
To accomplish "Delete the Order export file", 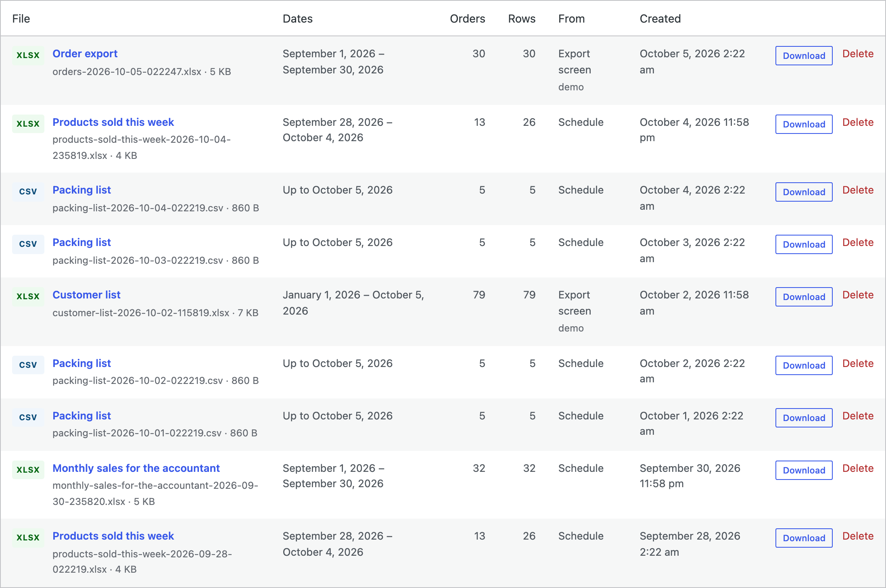I will click(x=858, y=54).
